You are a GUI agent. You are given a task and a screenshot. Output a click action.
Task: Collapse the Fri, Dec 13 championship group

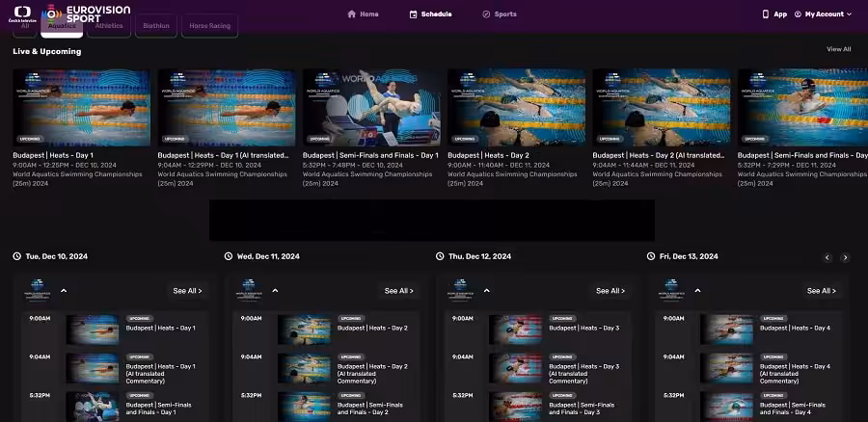[697, 290]
